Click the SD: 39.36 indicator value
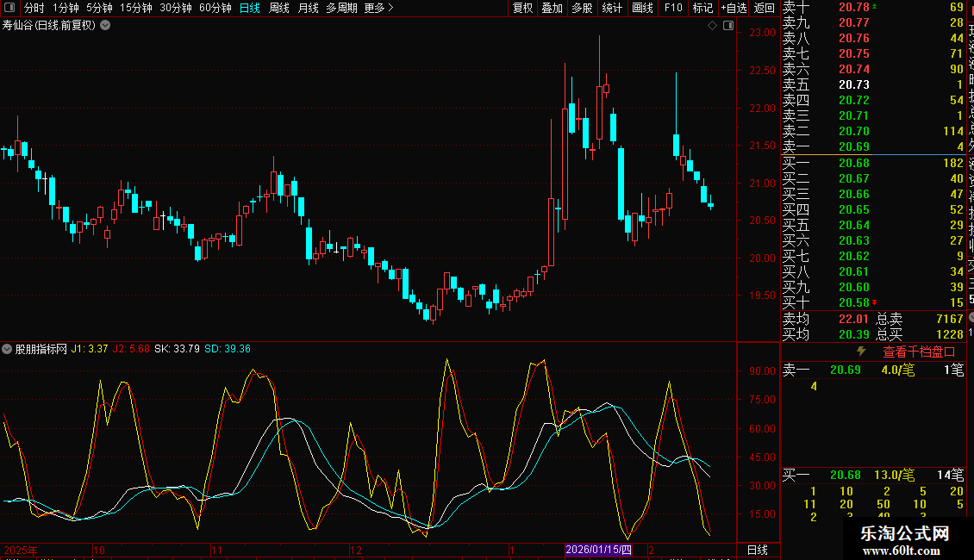Viewport: 974px width, 560px height. click(x=228, y=349)
